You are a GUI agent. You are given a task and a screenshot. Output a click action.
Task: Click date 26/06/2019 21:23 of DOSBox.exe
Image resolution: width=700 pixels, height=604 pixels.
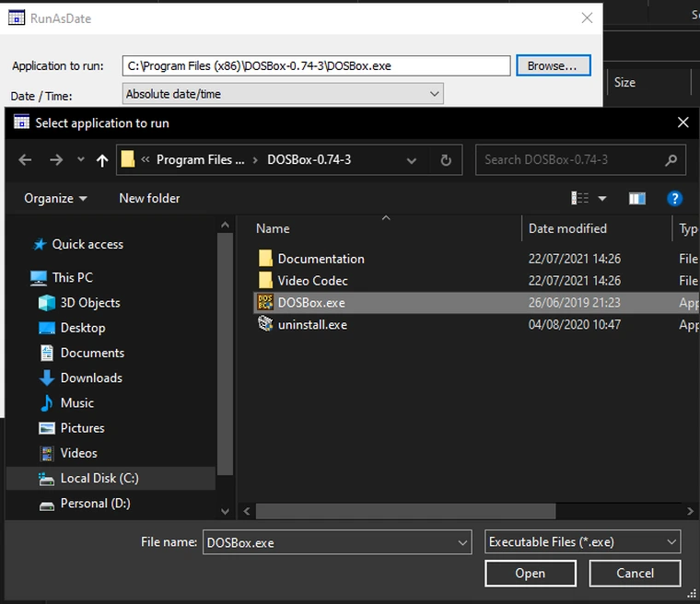pyautogui.click(x=574, y=303)
